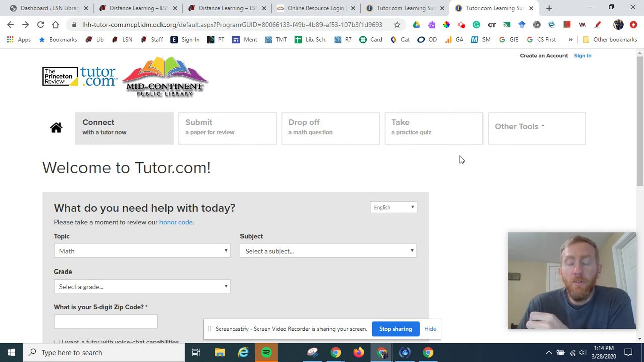
Task: Show hidden system tray icons
Action: (x=549, y=352)
